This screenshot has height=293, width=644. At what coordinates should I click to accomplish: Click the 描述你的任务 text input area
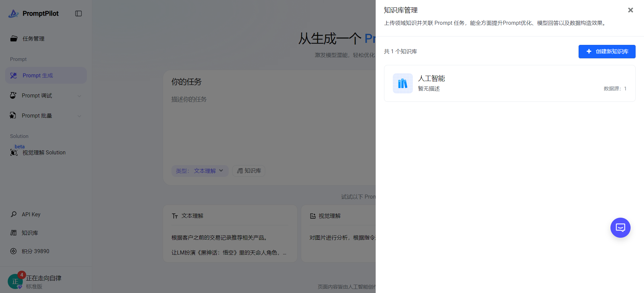coord(269,127)
